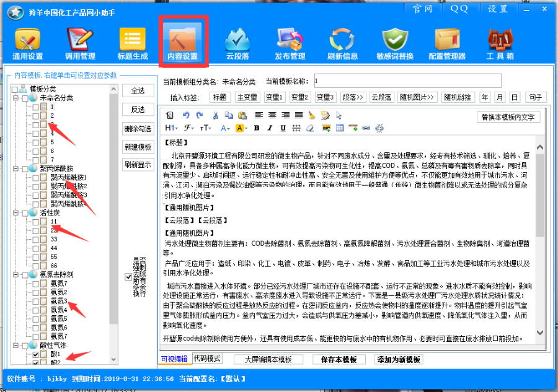The height and width of the screenshot is (392, 558).
Task: Open the 标题生成 module
Action: point(133,45)
